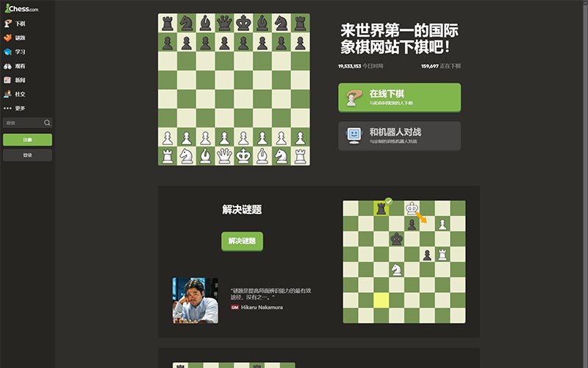The image size is (588, 368).
Task: Click the green 注册 sign-up button
Action: coord(27,140)
